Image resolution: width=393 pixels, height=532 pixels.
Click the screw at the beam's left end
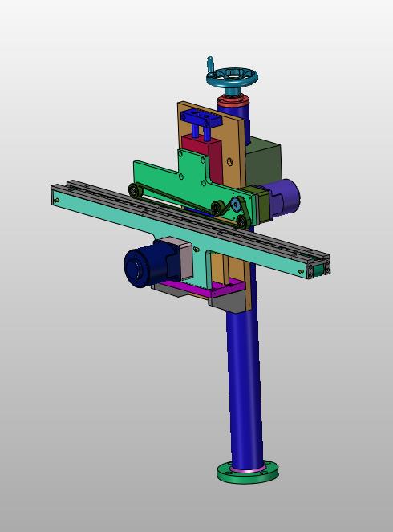coord(56,201)
